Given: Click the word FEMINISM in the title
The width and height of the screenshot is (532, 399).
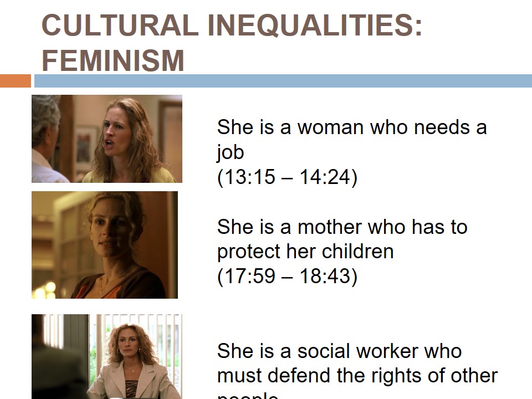Looking at the screenshot, I should (113, 60).
